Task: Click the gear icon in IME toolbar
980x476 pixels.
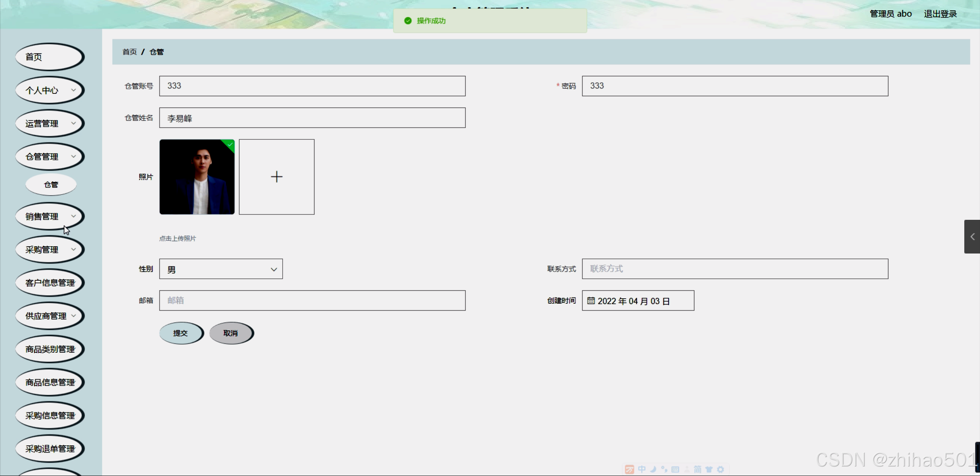Action: [x=720, y=469]
